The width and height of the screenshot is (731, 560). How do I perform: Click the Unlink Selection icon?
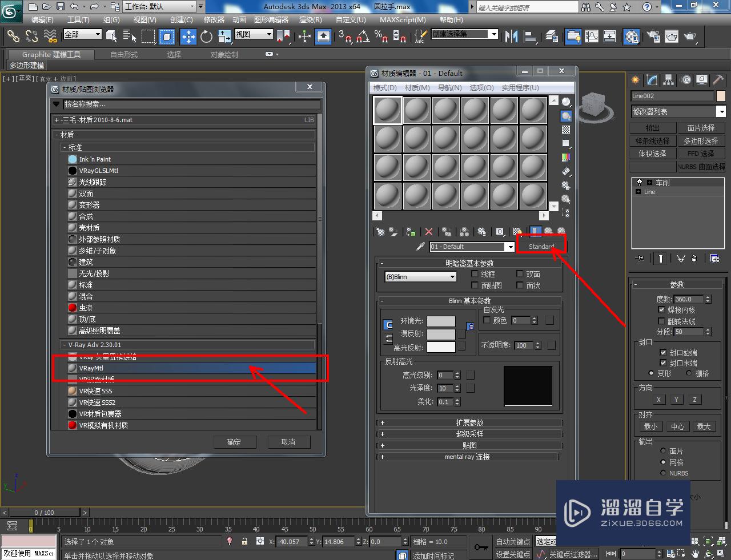click(31, 37)
